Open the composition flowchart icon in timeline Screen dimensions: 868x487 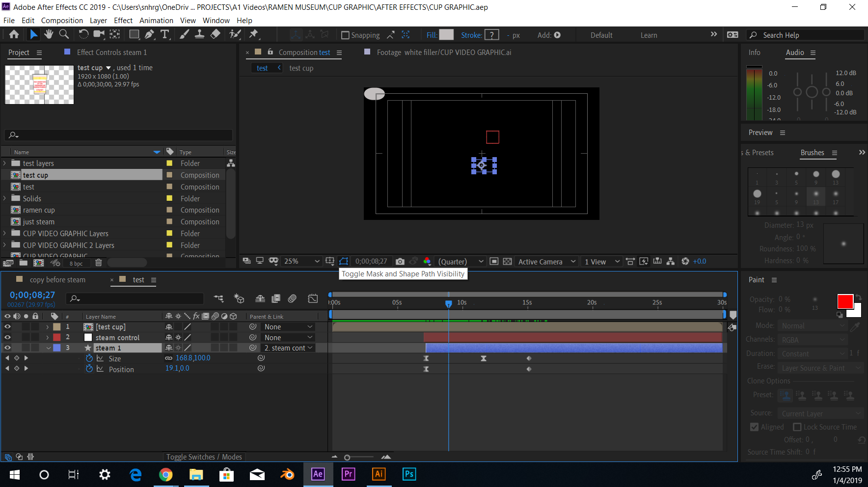218,298
